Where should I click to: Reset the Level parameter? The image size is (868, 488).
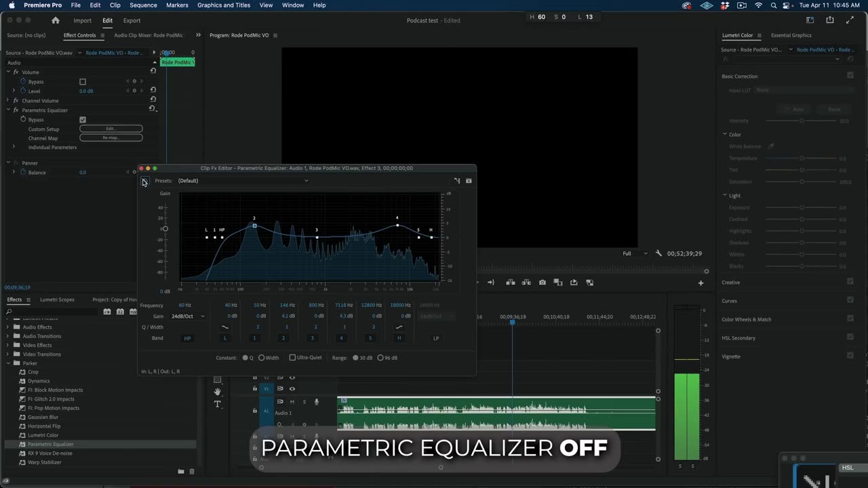tap(153, 90)
